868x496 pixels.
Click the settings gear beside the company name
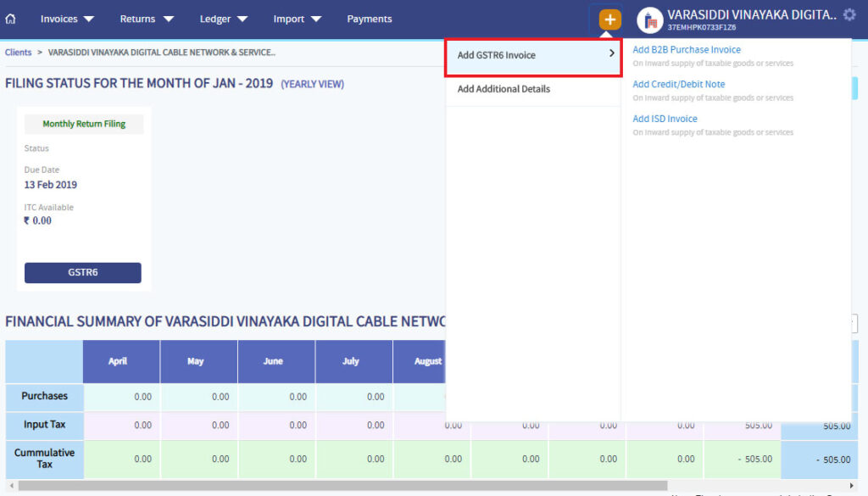point(850,14)
